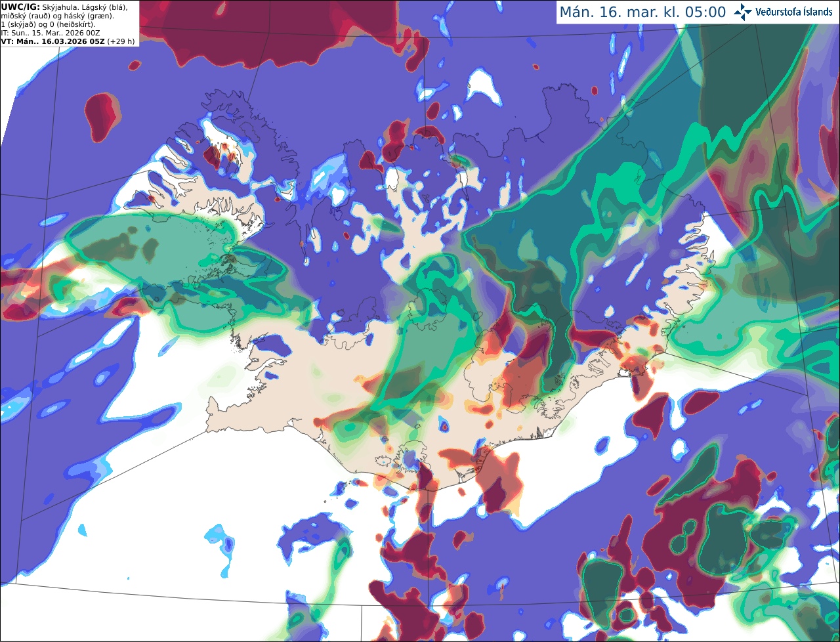Click the "Veðurstofa Íslands" text label

[794, 12]
